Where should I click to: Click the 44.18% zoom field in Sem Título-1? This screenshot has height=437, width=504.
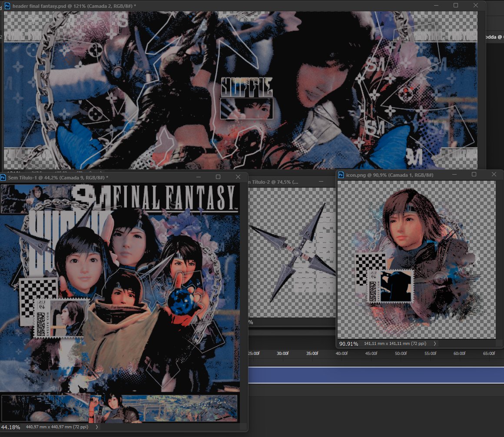10,427
